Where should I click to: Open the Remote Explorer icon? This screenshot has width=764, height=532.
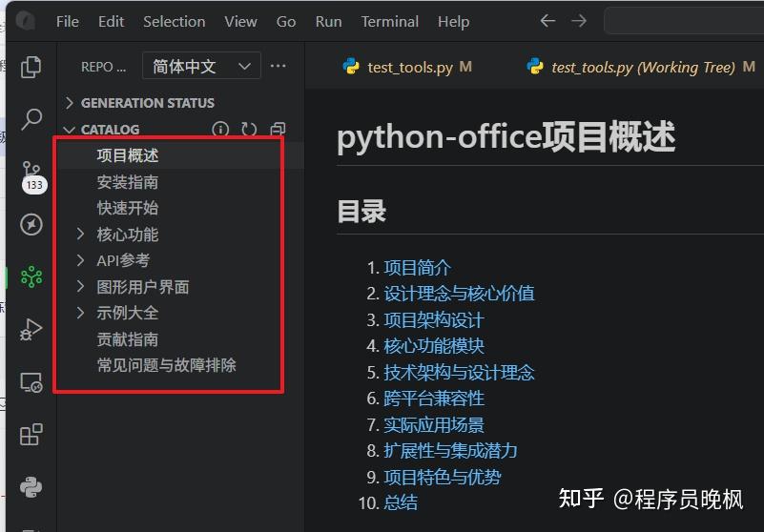(x=31, y=382)
